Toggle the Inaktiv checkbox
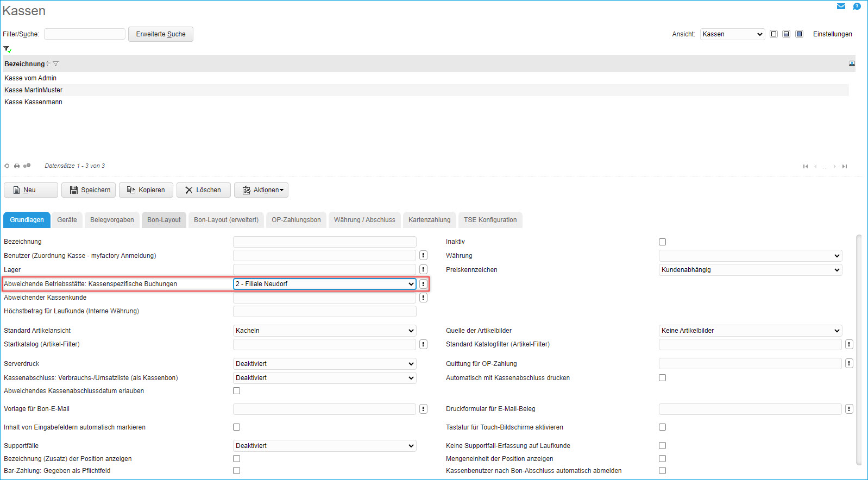The height and width of the screenshot is (480, 868). [662, 242]
